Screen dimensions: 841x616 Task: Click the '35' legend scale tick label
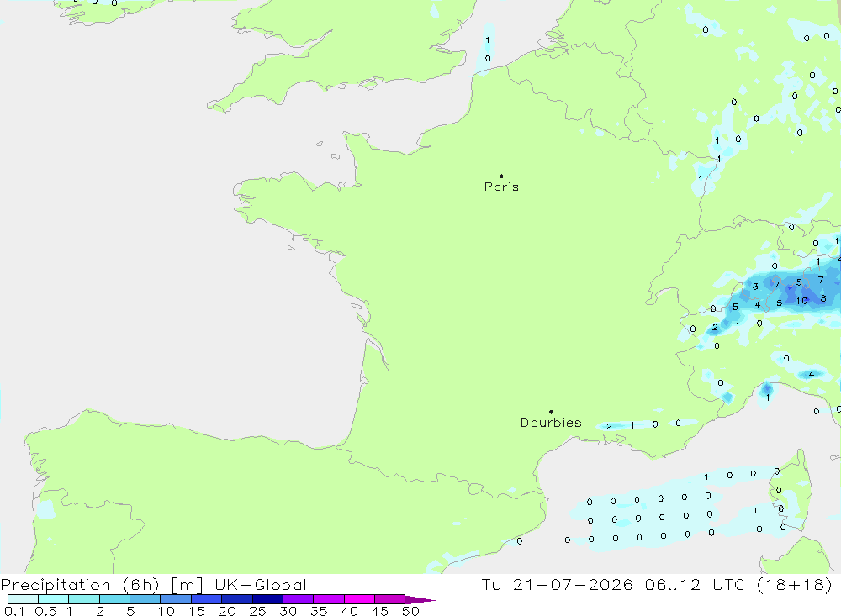tap(319, 611)
